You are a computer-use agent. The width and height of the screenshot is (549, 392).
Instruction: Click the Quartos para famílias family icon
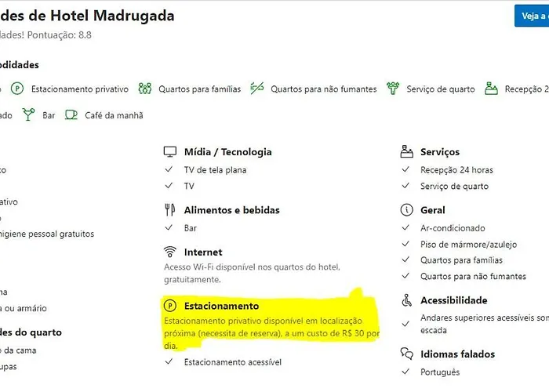point(144,89)
